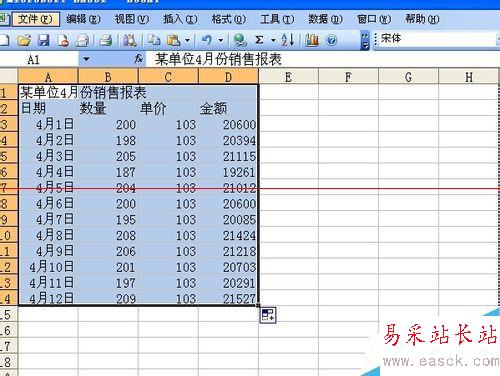Click the quantity cell 209
500x376 pixels.
108,298
